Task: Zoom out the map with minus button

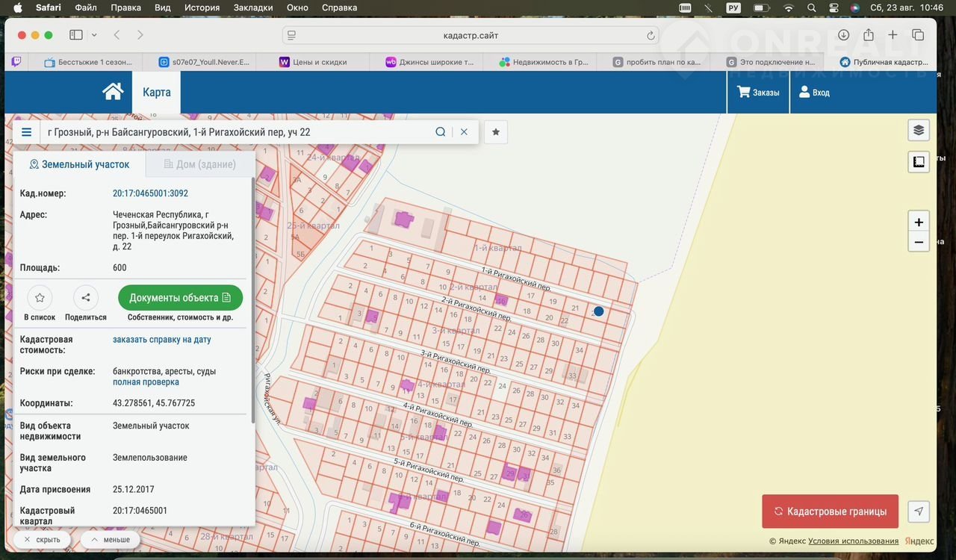Action: (919, 242)
